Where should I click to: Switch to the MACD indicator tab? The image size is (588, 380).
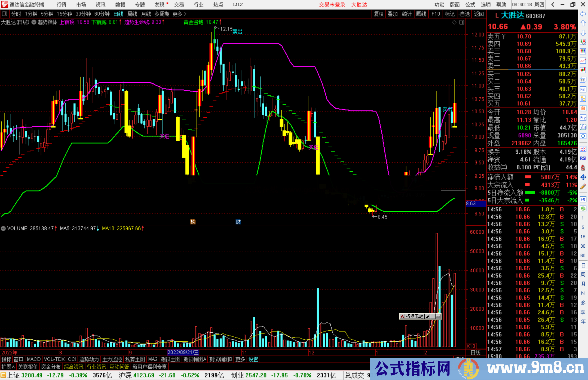point(34,359)
